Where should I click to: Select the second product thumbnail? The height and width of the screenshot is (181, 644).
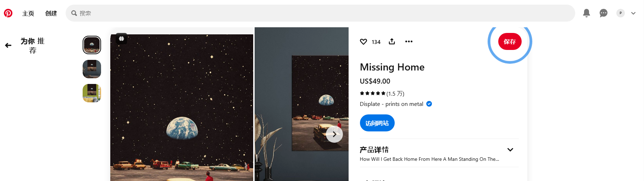(x=92, y=69)
